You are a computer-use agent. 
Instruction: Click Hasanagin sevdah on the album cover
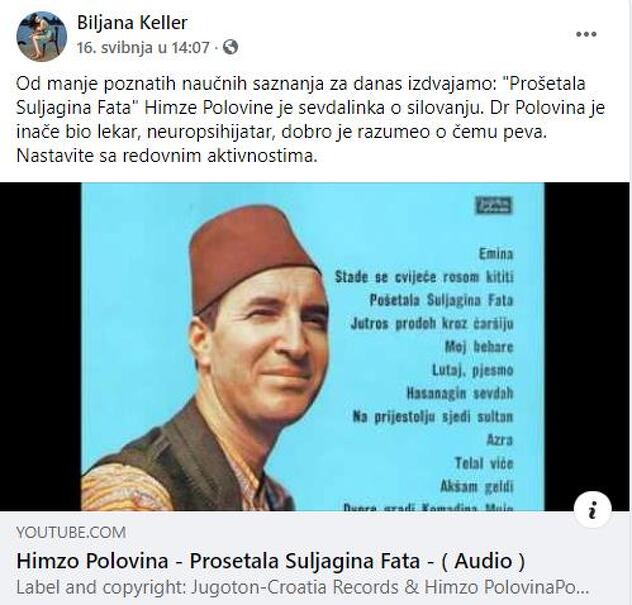(459, 393)
